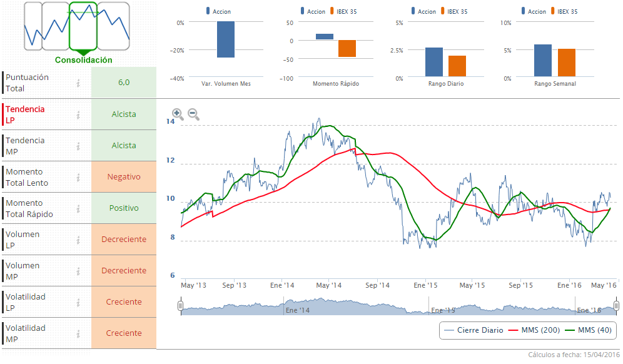
Task: Click the left handle of range navigator
Action: (180, 306)
